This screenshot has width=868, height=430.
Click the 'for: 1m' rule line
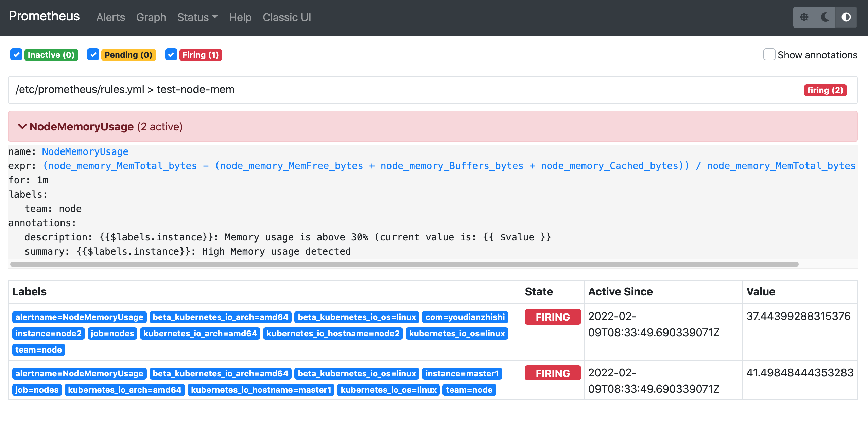[29, 180]
